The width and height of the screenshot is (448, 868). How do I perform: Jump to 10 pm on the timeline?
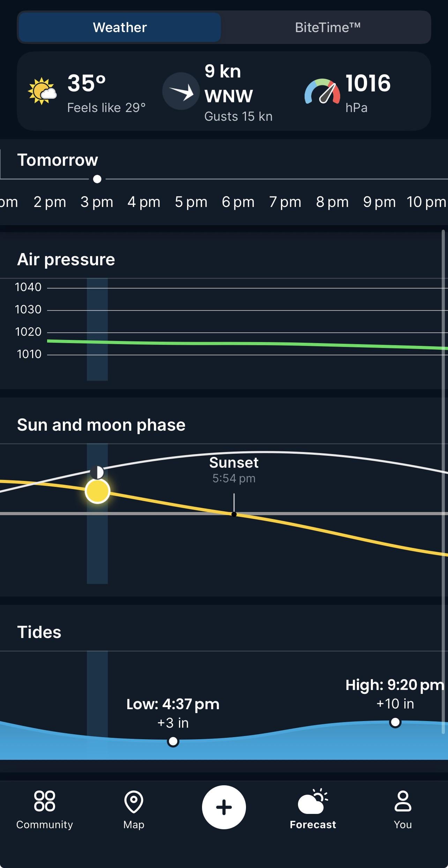(x=426, y=202)
